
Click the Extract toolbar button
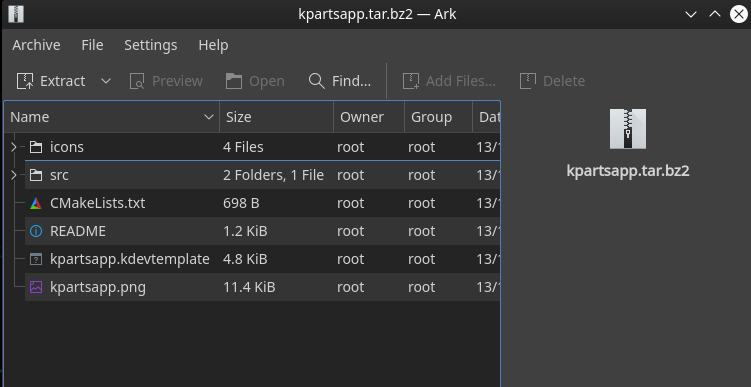(51, 81)
